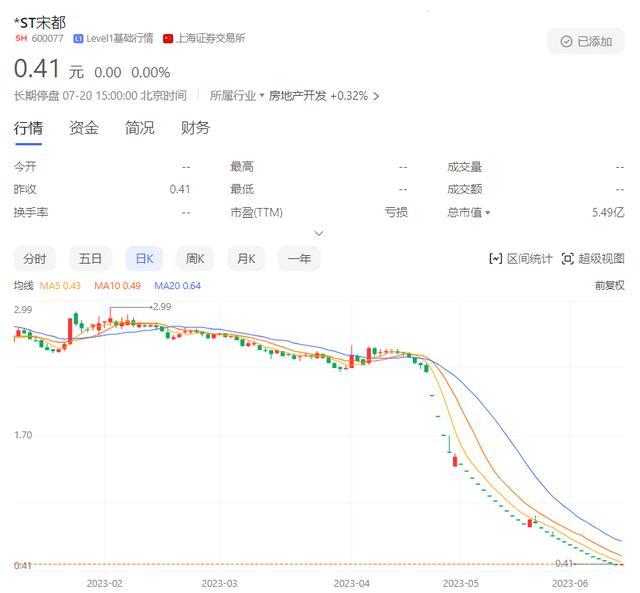Select the 五日 chart period

[90, 259]
